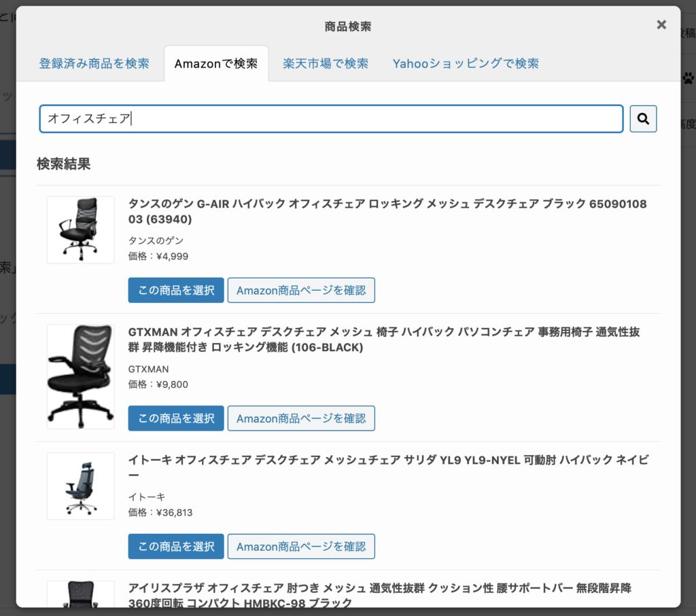Choose the GTXMAN chair via この商品を選択

point(176,418)
